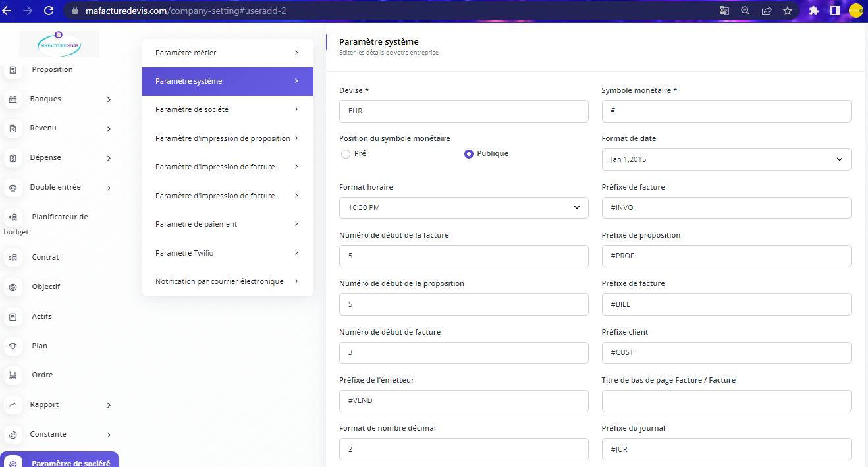Image resolution: width=868 pixels, height=467 pixels.
Task: Expand the Revenu submenu chevron
Action: [109, 129]
